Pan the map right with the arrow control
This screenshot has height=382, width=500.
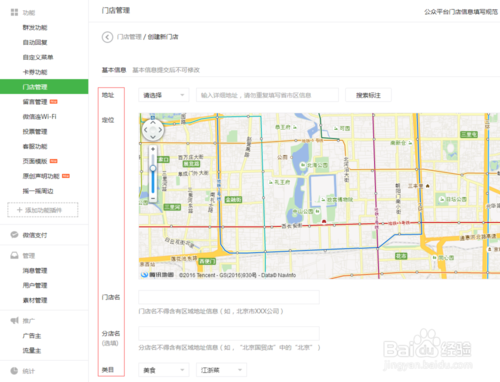[160, 130]
